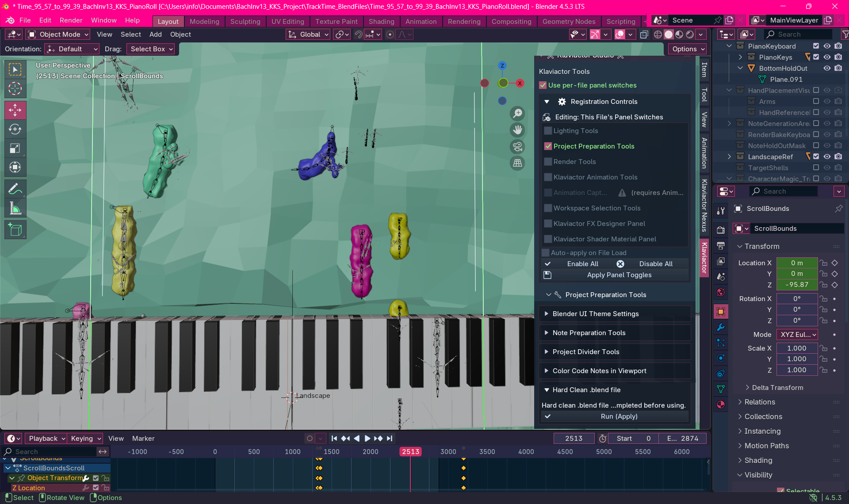Select the Annotate pencil tool
849x504 pixels.
point(15,189)
